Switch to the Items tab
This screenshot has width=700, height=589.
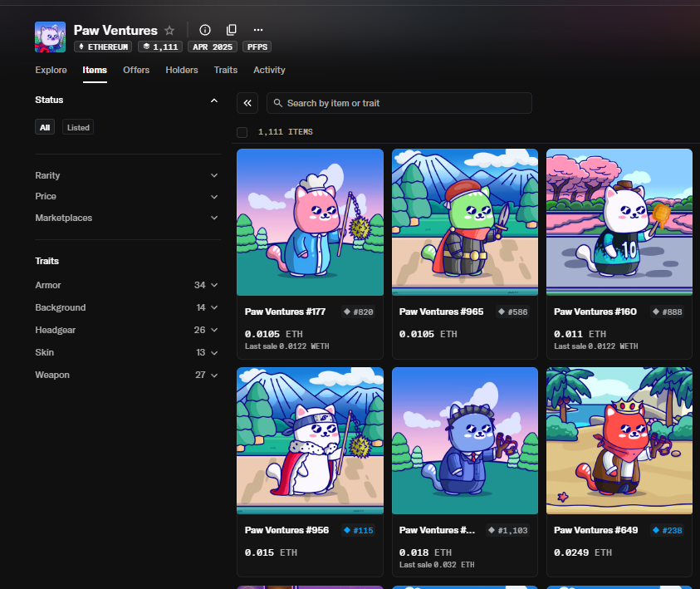pos(95,70)
